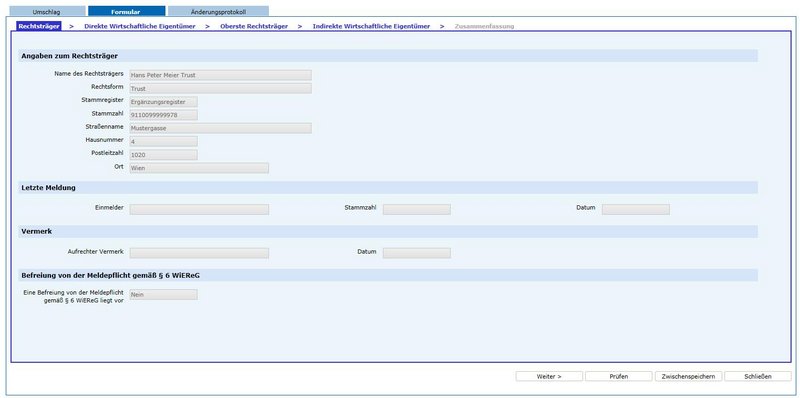Run the Prüfen check button
Viewport: 800px width, 398px height.
pyautogui.click(x=618, y=377)
